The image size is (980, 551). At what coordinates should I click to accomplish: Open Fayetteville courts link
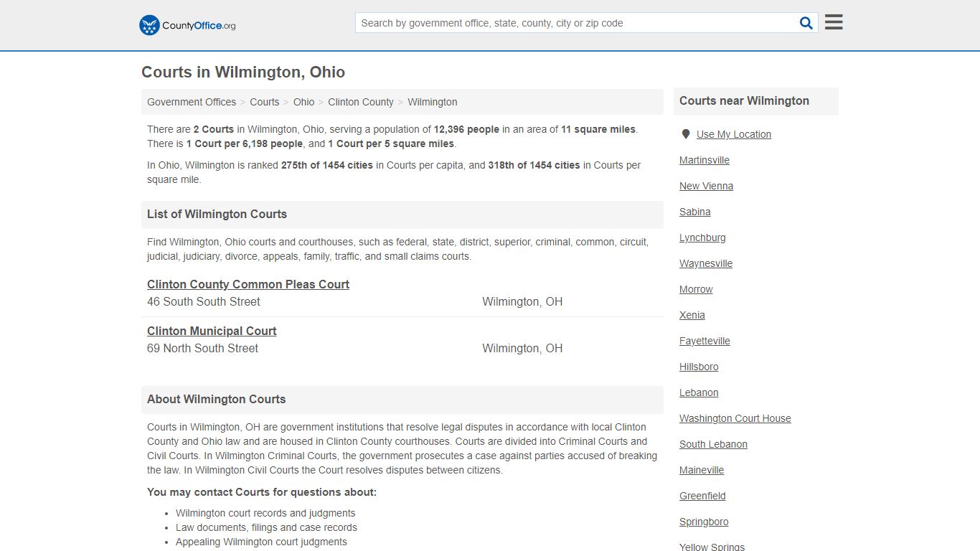(705, 341)
